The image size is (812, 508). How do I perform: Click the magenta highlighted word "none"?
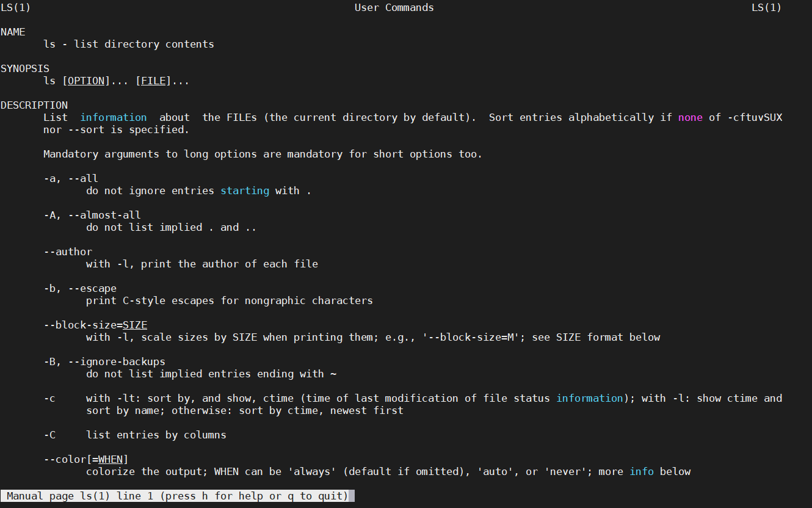[690, 117]
